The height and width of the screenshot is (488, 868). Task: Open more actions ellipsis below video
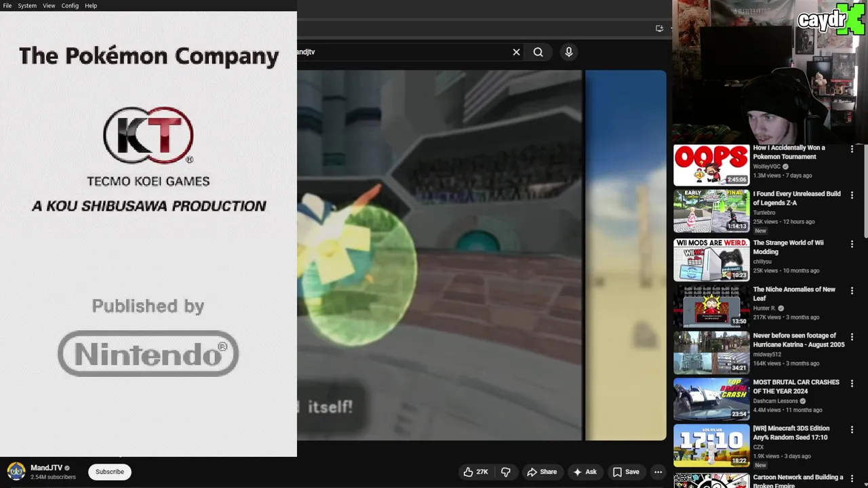pos(658,472)
